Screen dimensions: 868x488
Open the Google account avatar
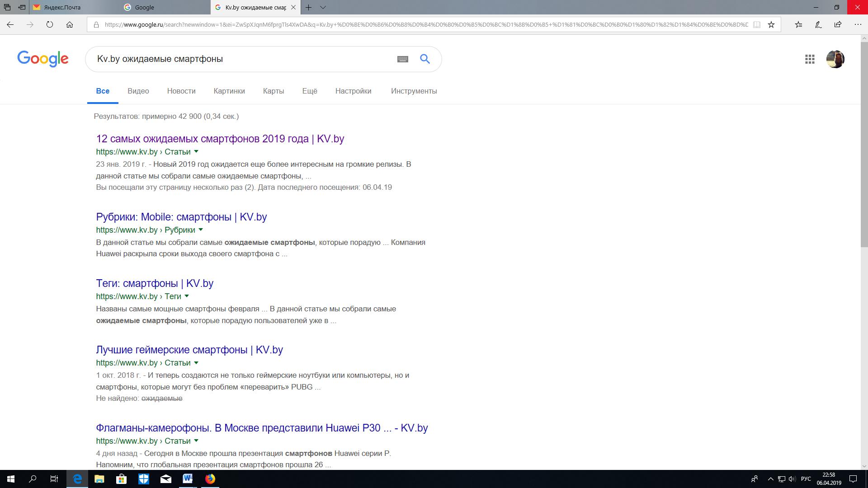(x=835, y=59)
